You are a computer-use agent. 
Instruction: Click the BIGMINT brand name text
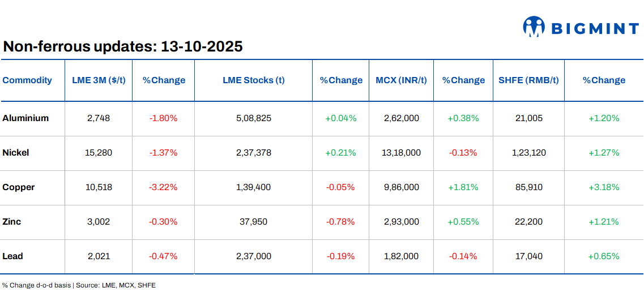[595, 28]
